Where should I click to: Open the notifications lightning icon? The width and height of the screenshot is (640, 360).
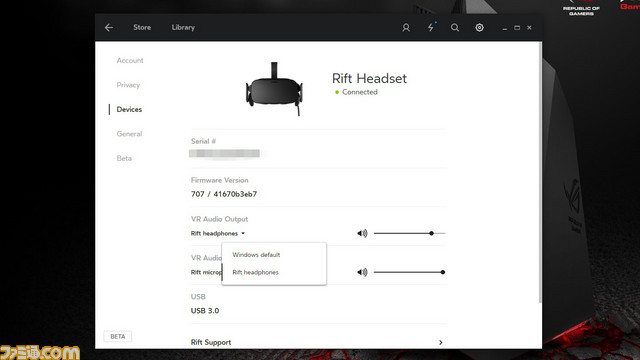point(431,27)
